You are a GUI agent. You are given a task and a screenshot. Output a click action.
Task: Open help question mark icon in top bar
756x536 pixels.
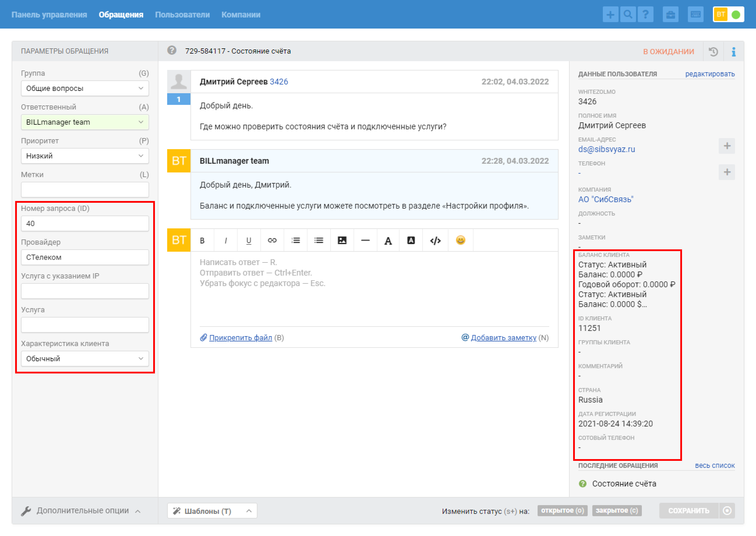pos(645,15)
